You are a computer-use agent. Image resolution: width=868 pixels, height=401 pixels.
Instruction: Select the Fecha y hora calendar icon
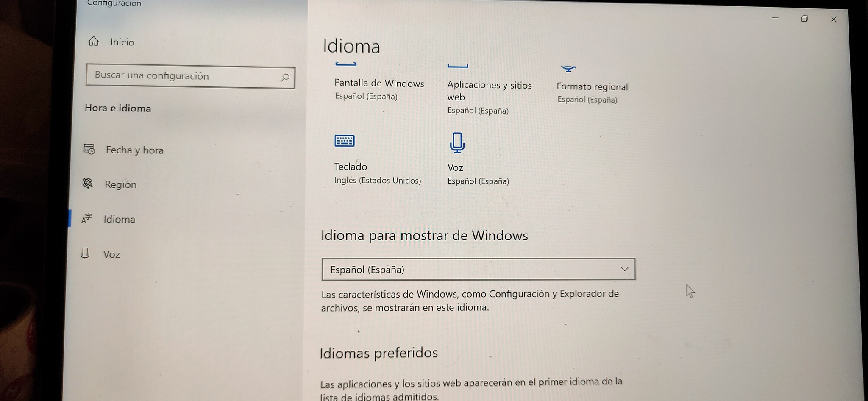pyautogui.click(x=89, y=149)
